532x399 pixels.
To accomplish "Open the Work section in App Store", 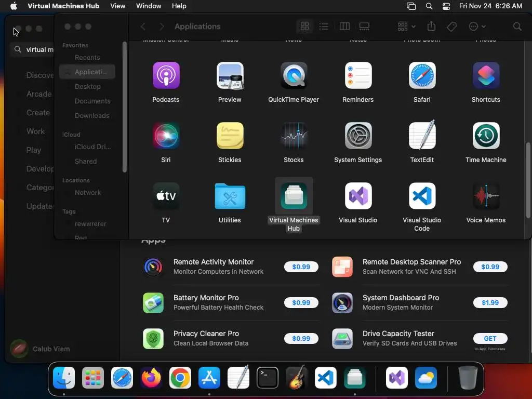I will click(x=35, y=131).
